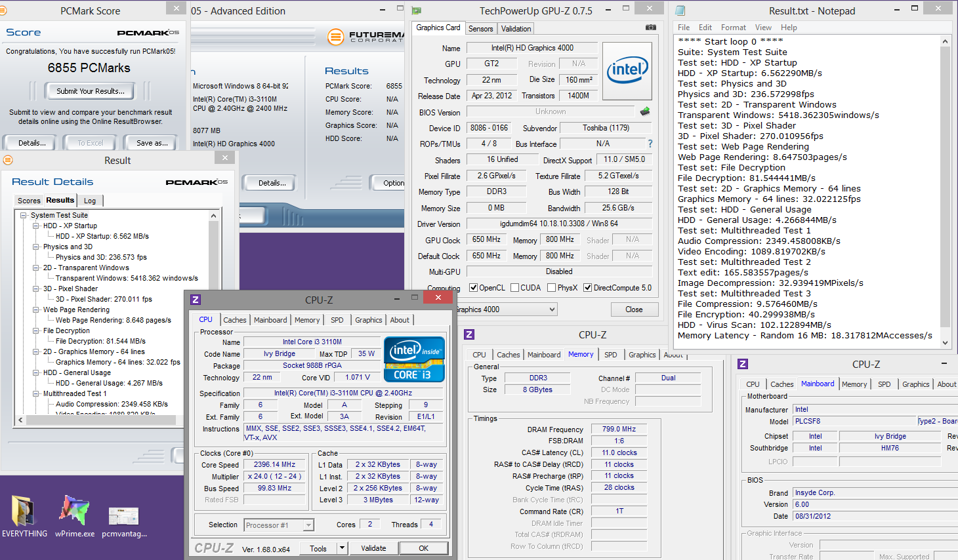Viewport: 958px width, 560px height.
Task: Collapse the 2D - Transparent Windows node
Action: [36, 268]
